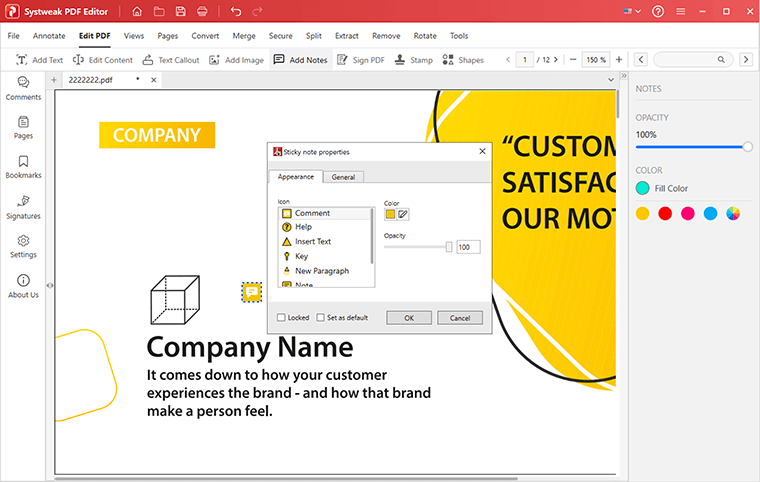Open a file using the folder icon

coord(159,11)
